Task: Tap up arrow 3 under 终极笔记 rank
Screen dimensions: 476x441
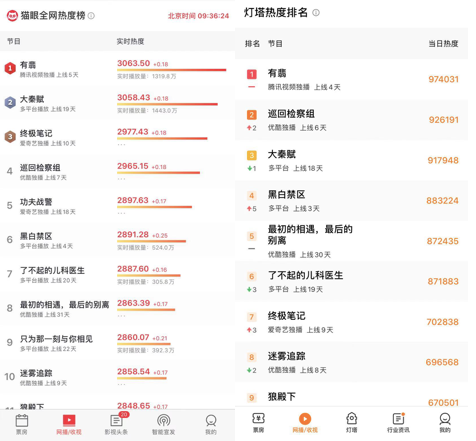Action: (x=252, y=330)
